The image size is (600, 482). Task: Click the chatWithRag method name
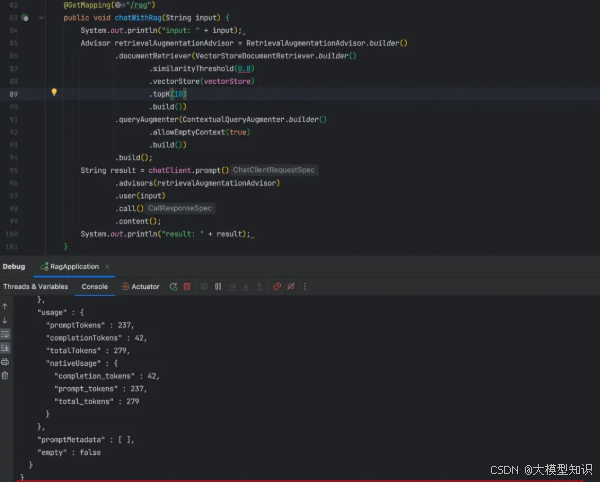point(138,18)
